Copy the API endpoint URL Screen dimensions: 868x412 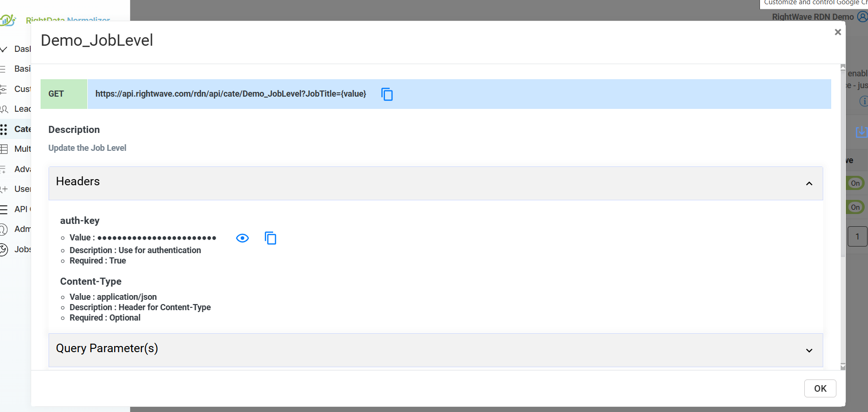coord(387,94)
